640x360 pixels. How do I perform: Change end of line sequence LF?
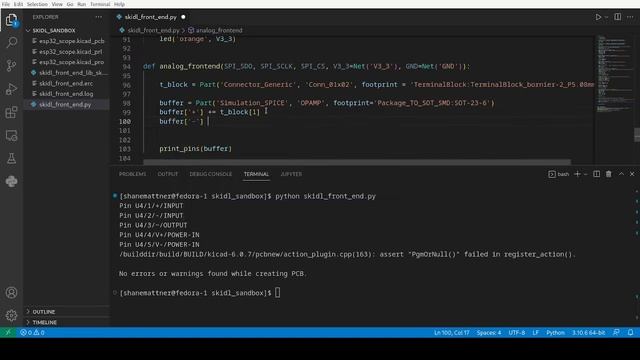pos(535,332)
